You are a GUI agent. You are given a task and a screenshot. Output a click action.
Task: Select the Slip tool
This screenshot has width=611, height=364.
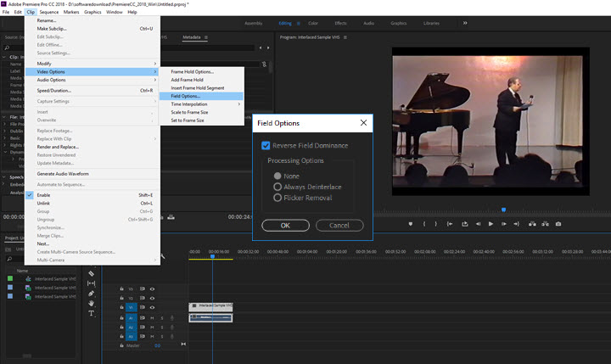92,283
